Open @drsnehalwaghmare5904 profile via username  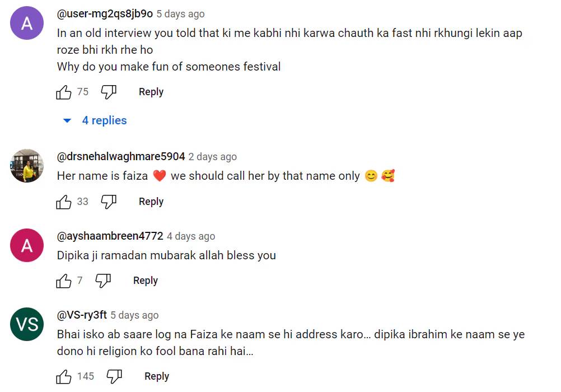[121, 156]
